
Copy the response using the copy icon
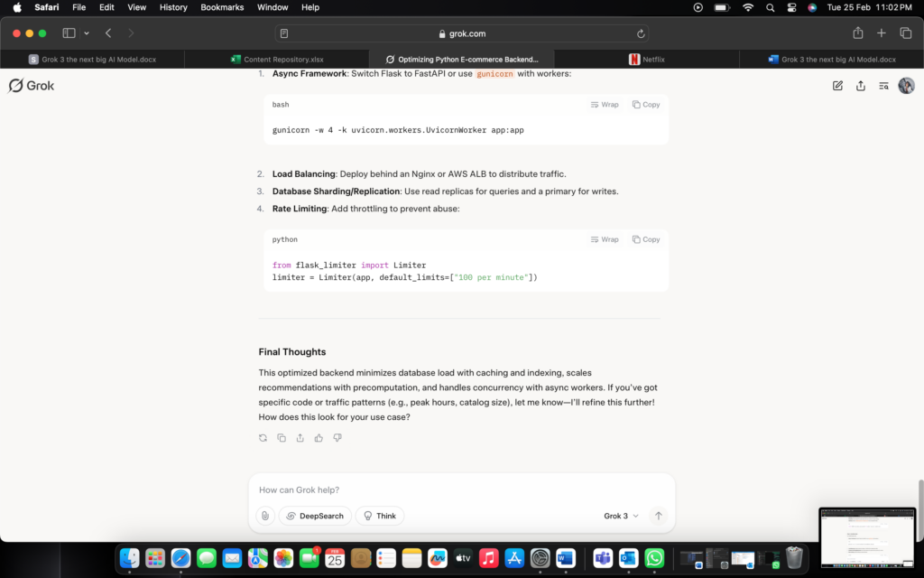(x=282, y=438)
